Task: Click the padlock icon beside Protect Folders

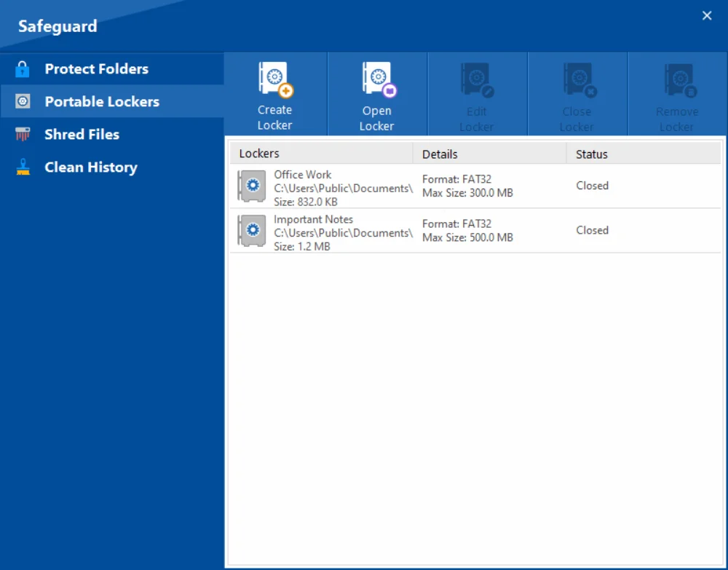Action: coord(23,69)
